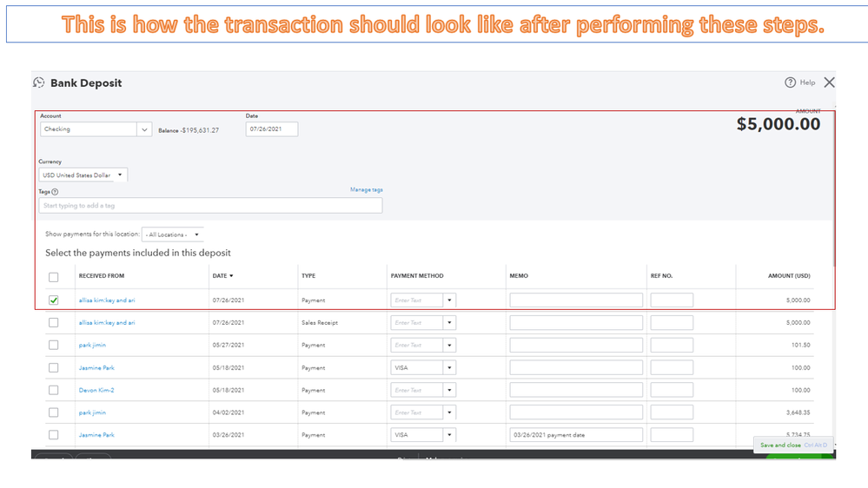Open Jasmine Park link dated 05/18/2021

pyautogui.click(x=96, y=368)
